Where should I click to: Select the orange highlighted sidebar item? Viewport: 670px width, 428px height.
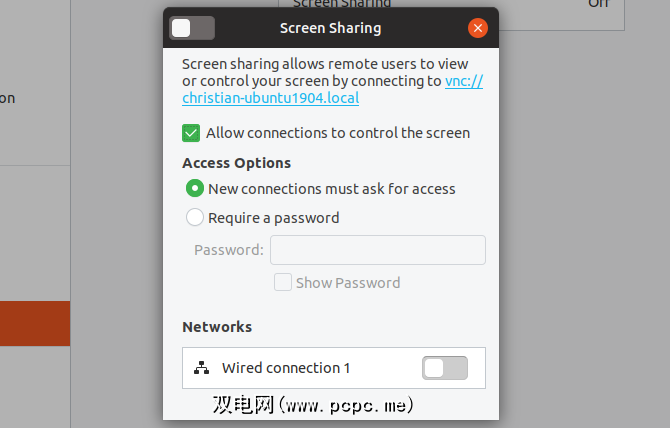[35, 324]
